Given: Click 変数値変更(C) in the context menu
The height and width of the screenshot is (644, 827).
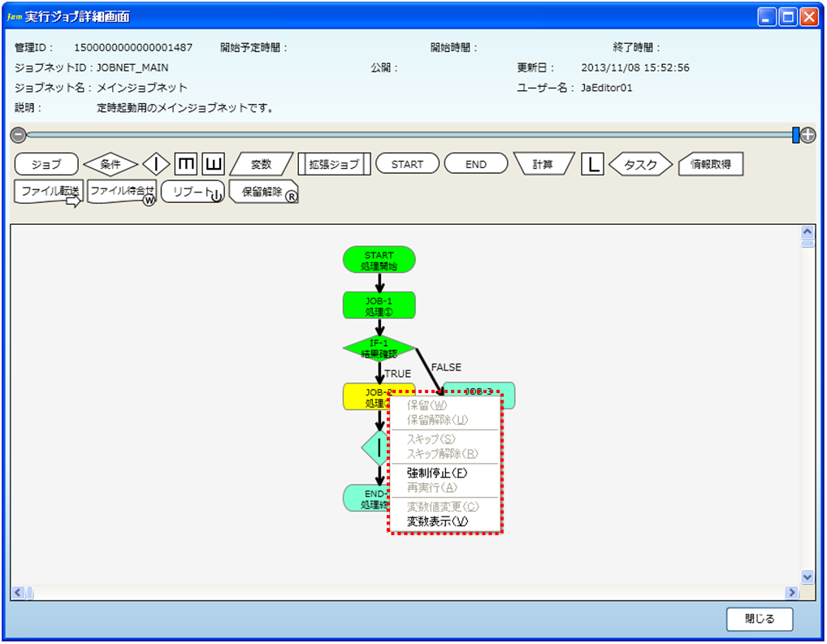Looking at the screenshot, I should point(444,507).
